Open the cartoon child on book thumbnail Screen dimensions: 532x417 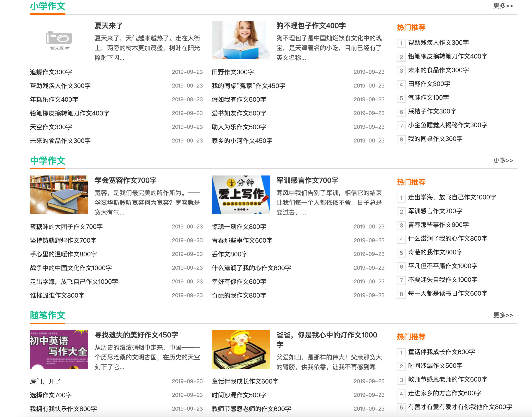(241, 349)
